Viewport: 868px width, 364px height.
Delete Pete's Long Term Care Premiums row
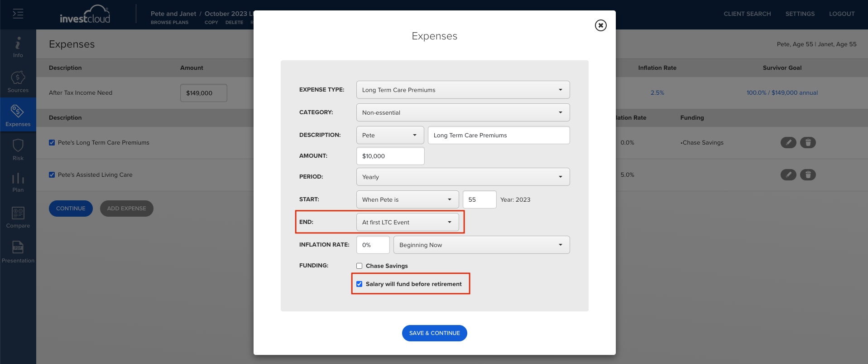[808, 142]
